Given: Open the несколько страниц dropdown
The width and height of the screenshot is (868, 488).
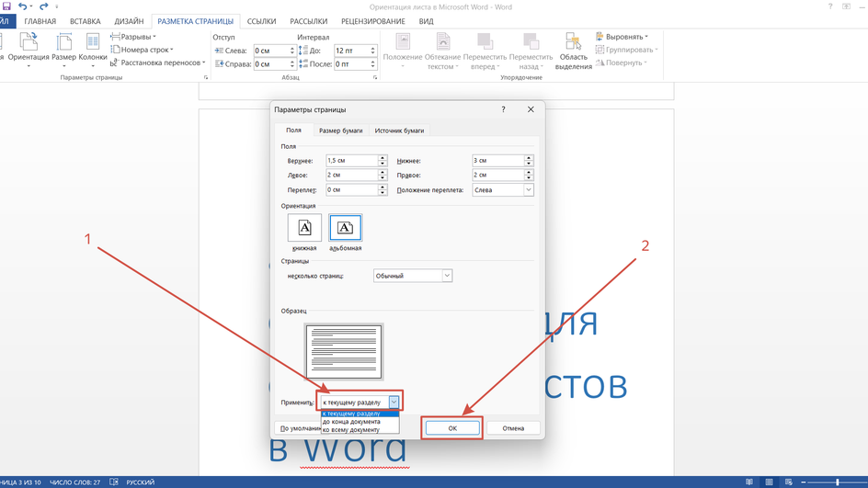Looking at the screenshot, I should click(413, 276).
